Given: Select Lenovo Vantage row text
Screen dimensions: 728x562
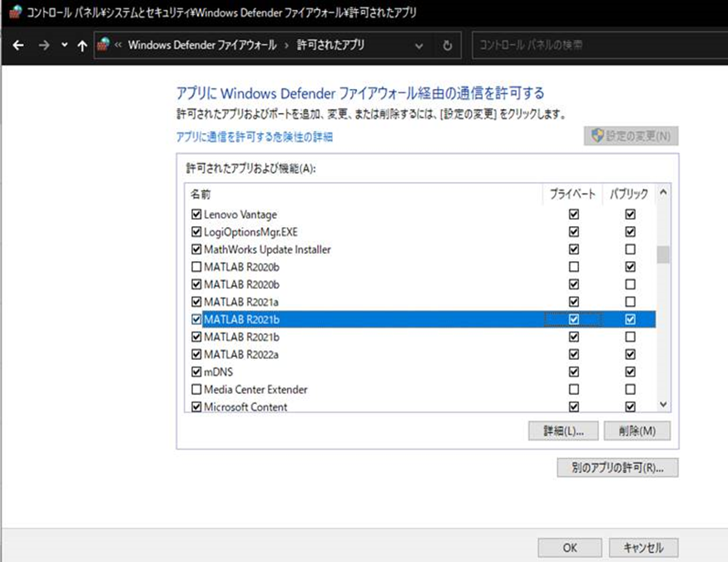Looking at the screenshot, I should click(240, 214).
